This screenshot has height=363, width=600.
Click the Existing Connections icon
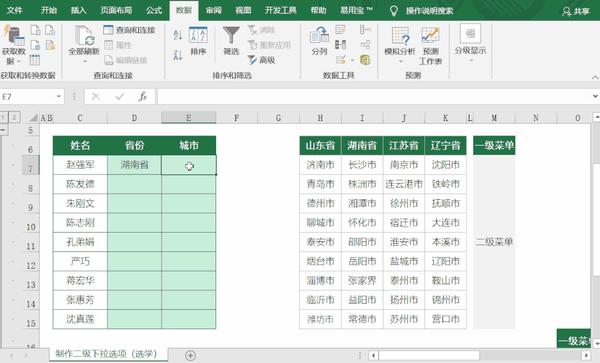pos(50,45)
